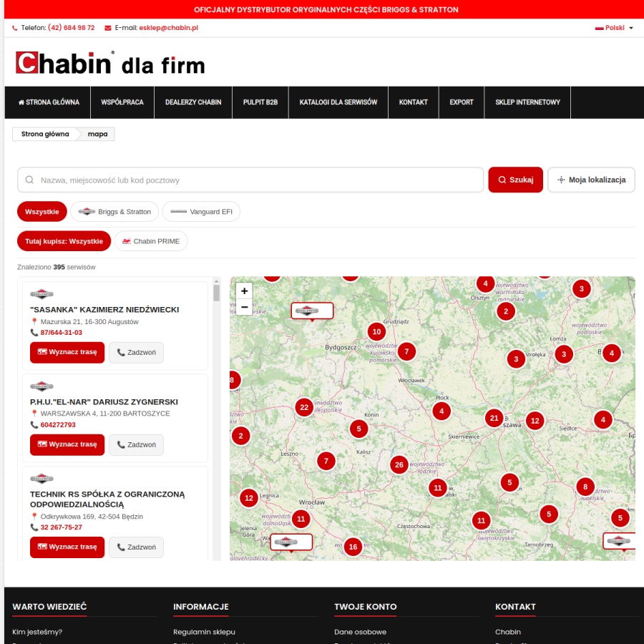
Task: Click the Chabin dla firm logo
Action: pyautogui.click(x=110, y=63)
